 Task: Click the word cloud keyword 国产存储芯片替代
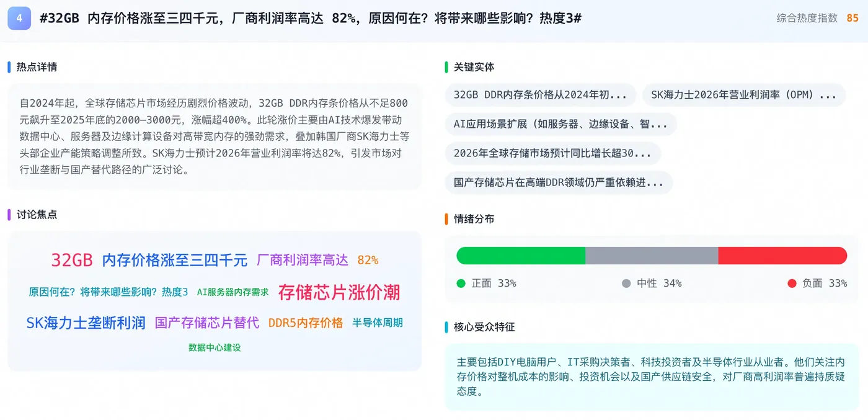click(207, 323)
